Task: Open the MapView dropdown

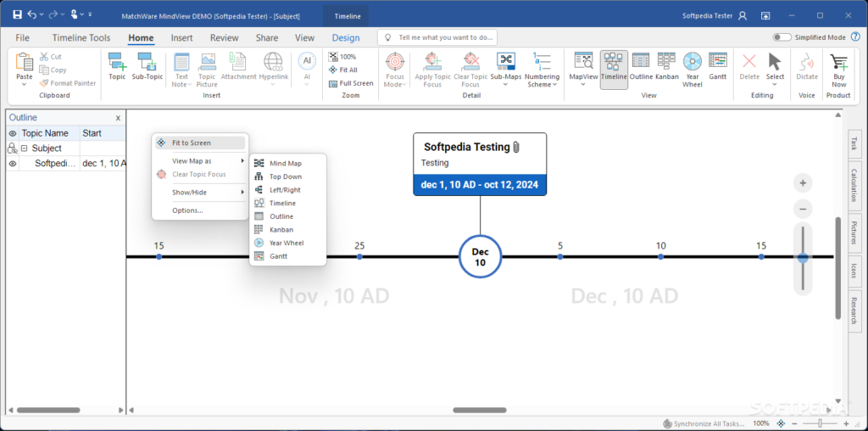Action: click(583, 85)
